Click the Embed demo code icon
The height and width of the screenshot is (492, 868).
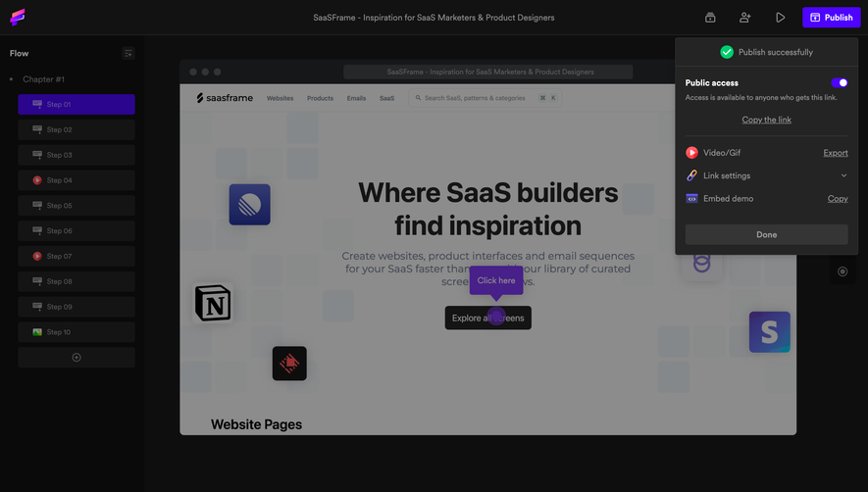click(x=691, y=199)
